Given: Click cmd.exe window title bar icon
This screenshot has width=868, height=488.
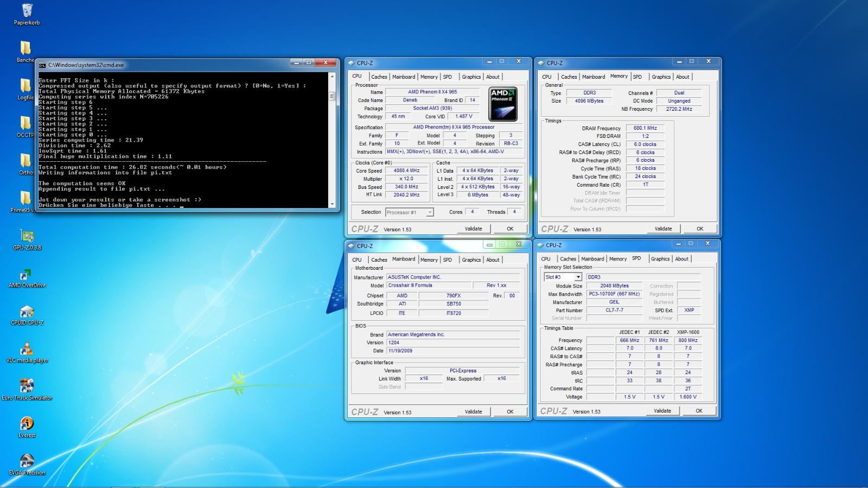Looking at the screenshot, I should pyautogui.click(x=42, y=65).
